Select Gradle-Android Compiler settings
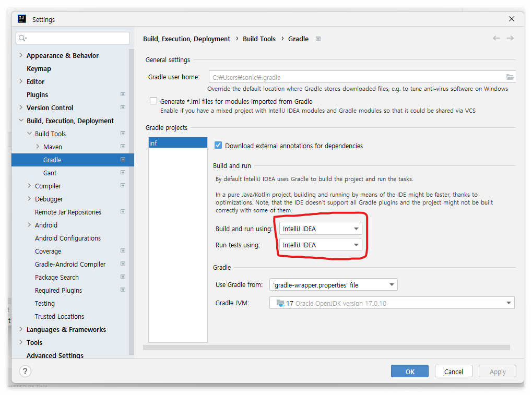532x395 pixels. 70,264
